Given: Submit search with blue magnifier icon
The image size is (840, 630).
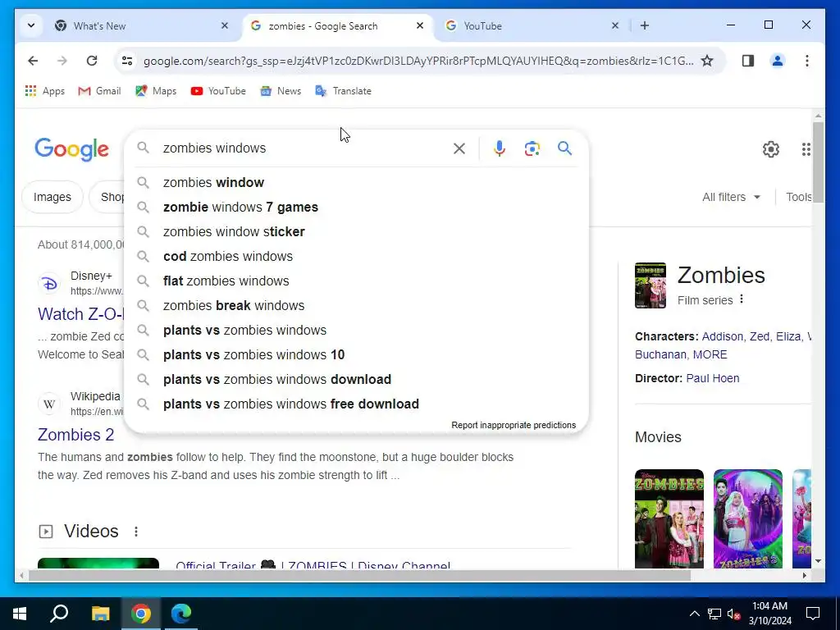Looking at the screenshot, I should point(564,148).
